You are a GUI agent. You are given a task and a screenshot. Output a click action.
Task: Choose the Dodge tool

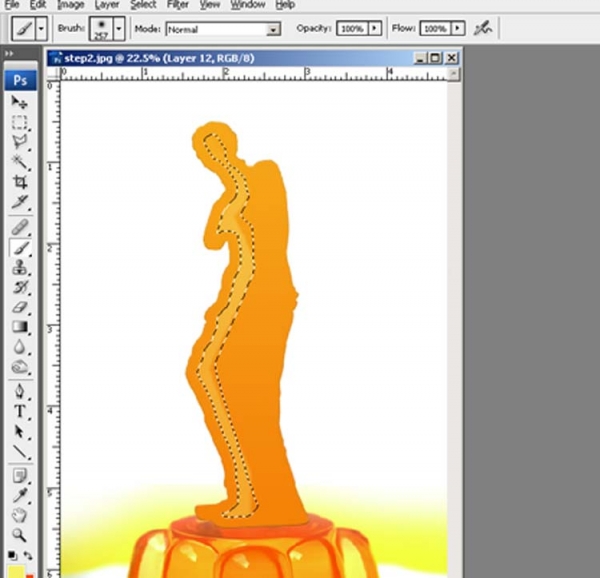pyautogui.click(x=19, y=367)
